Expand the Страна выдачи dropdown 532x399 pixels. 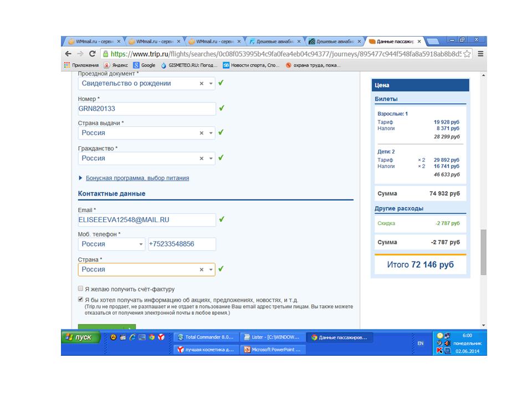[x=211, y=133]
